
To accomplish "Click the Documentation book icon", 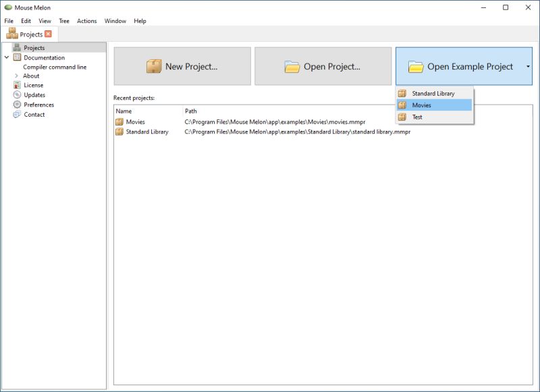I will pos(17,57).
